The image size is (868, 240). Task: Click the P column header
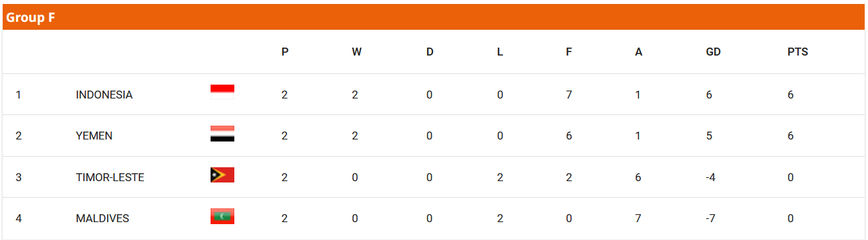[x=284, y=52]
